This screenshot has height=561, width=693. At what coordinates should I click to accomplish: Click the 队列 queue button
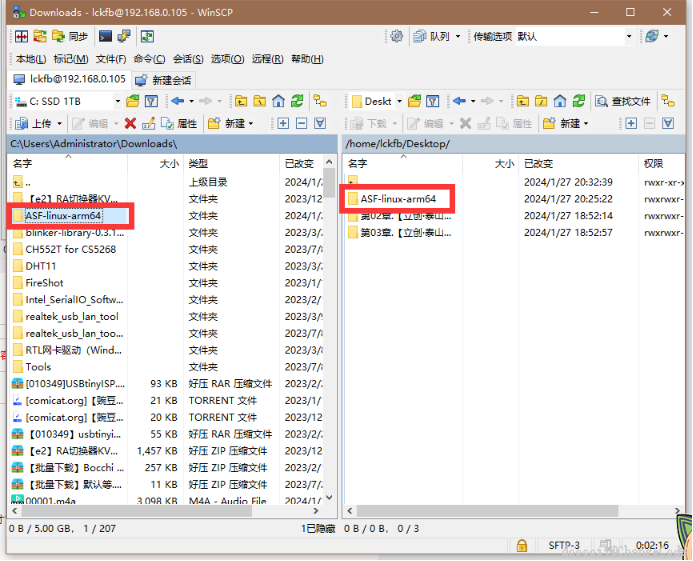click(x=432, y=36)
